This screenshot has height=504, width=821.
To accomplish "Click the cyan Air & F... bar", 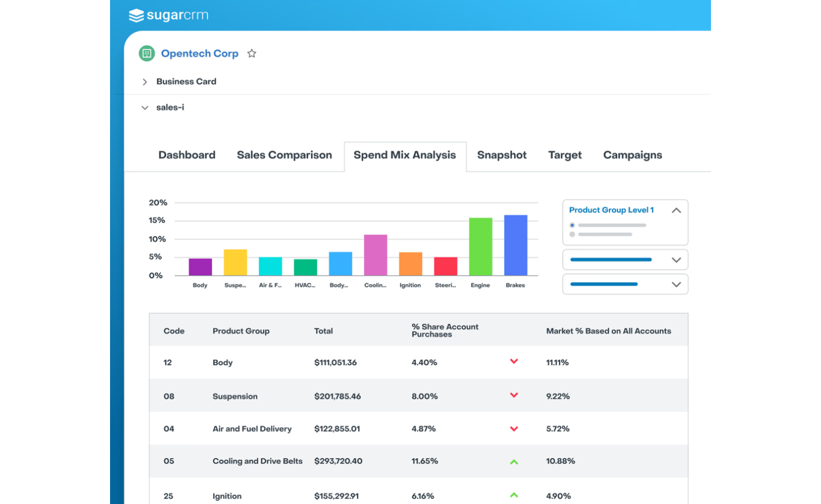I will [x=270, y=267].
